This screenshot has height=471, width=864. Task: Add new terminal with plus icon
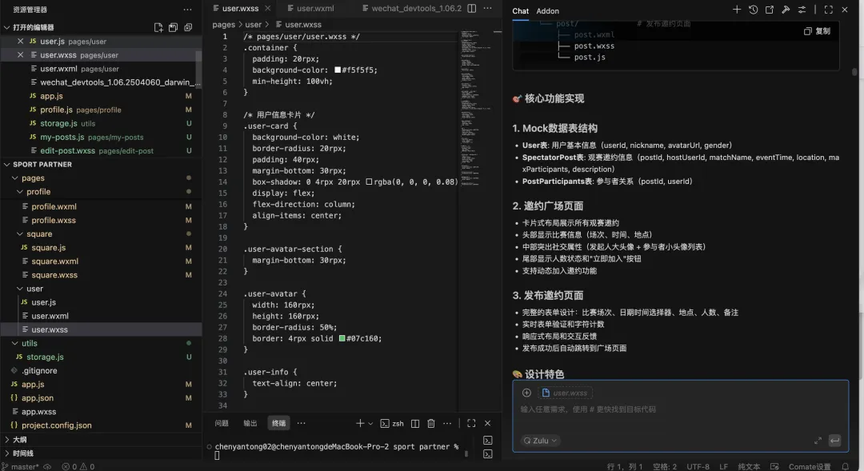tap(360, 423)
